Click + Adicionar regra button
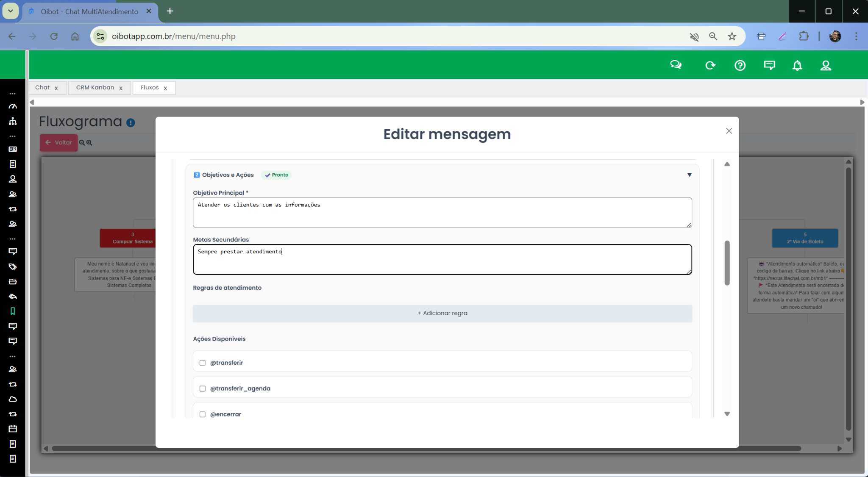 [442, 313]
